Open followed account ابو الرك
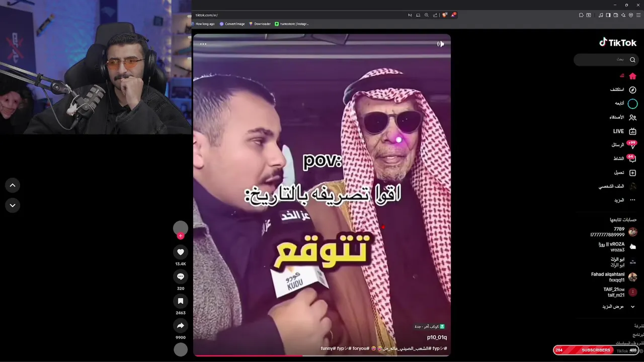The width and height of the screenshot is (644, 362). (623, 262)
